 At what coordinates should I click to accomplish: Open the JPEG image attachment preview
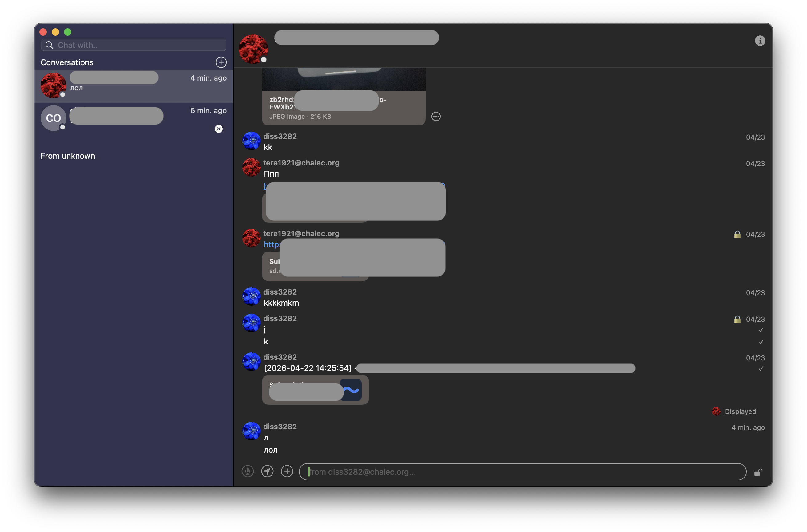(343, 96)
